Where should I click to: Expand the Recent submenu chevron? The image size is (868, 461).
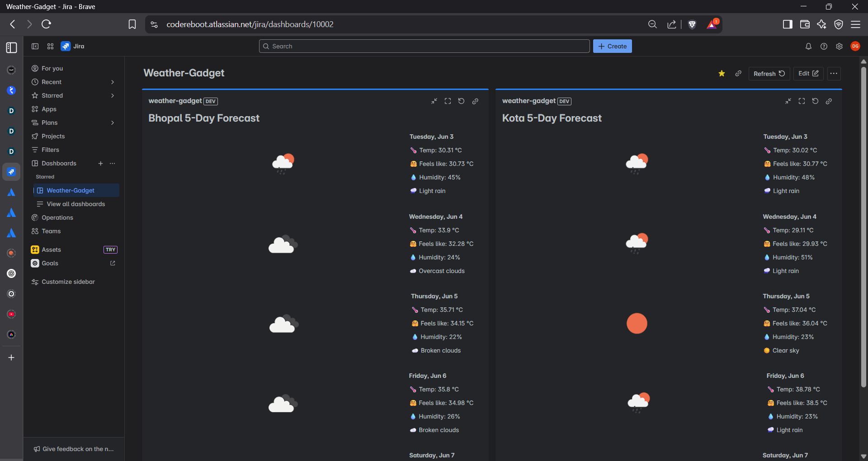tap(113, 82)
